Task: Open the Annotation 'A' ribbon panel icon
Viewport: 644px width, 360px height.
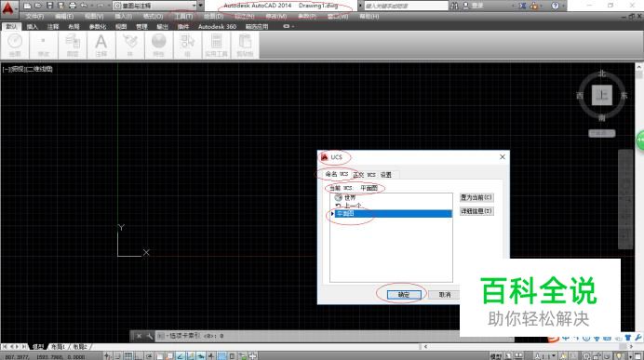Action: coord(101,46)
